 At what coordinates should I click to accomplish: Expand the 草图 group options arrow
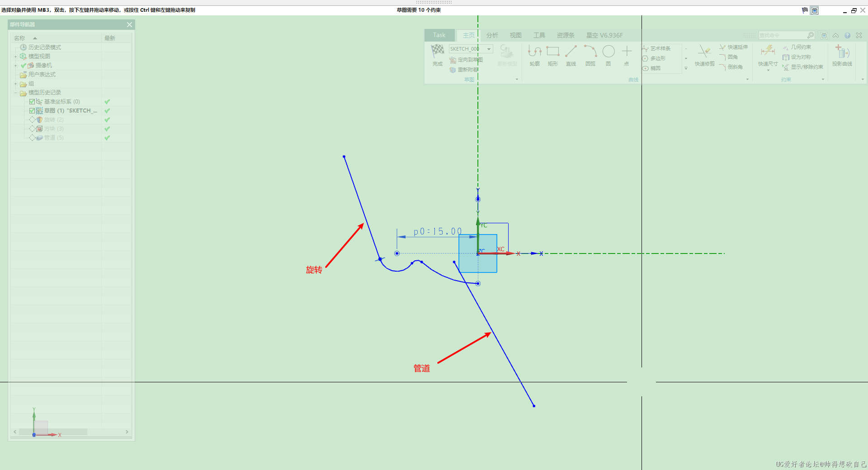517,80
